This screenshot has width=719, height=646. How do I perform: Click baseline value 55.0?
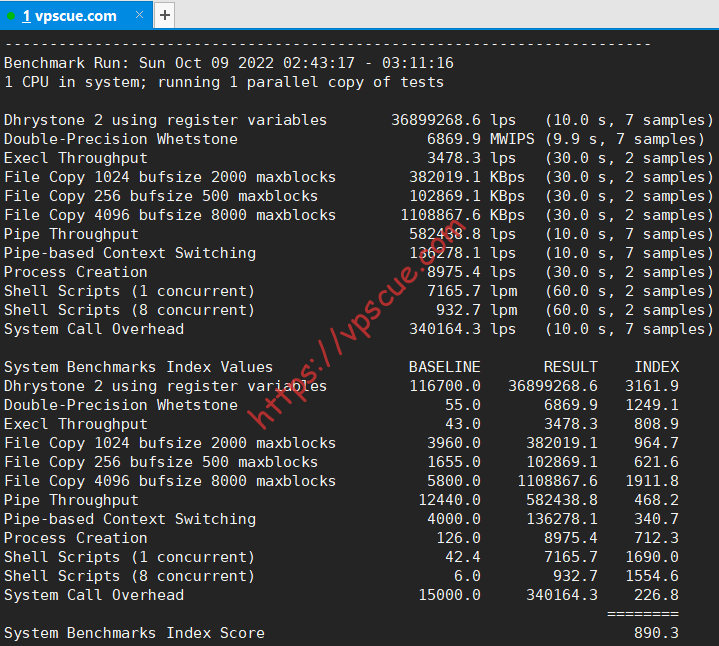pos(463,405)
